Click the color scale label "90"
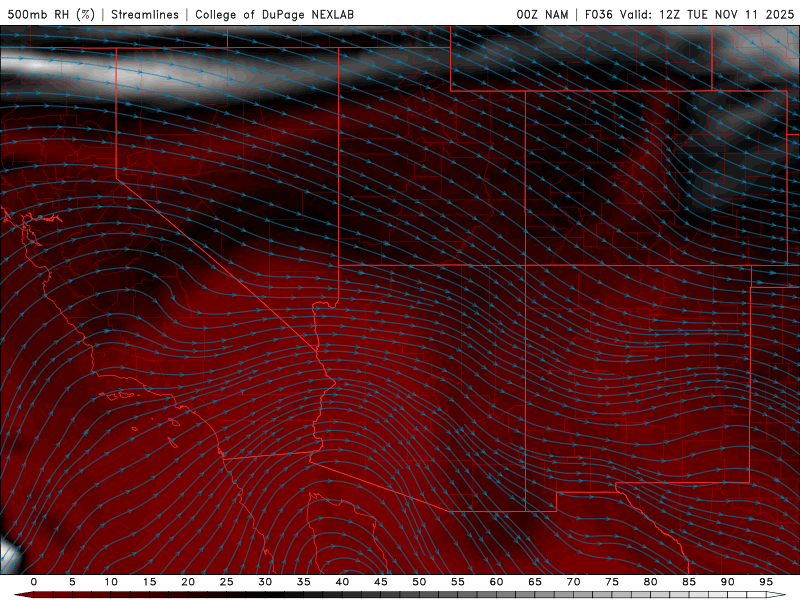This screenshot has width=800, height=600. [727, 582]
